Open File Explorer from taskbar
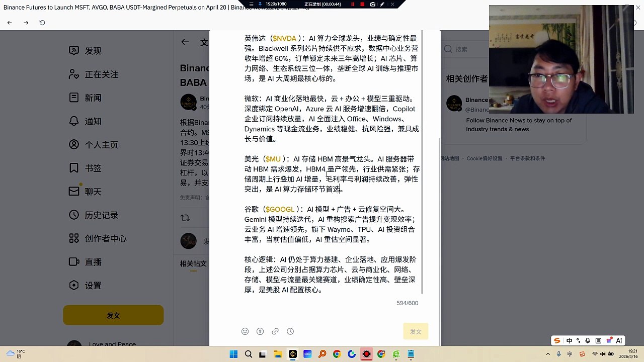The height and width of the screenshot is (362, 644). click(x=278, y=354)
